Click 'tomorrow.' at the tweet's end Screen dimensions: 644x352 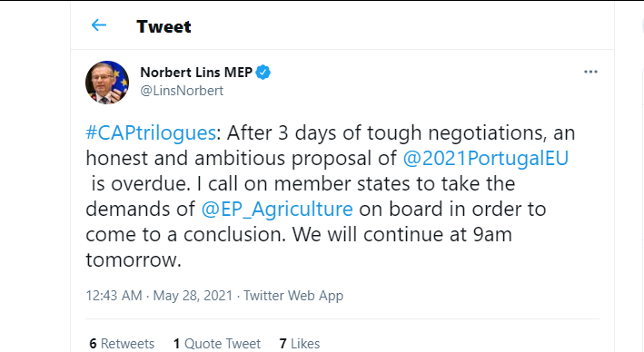(134, 260)
